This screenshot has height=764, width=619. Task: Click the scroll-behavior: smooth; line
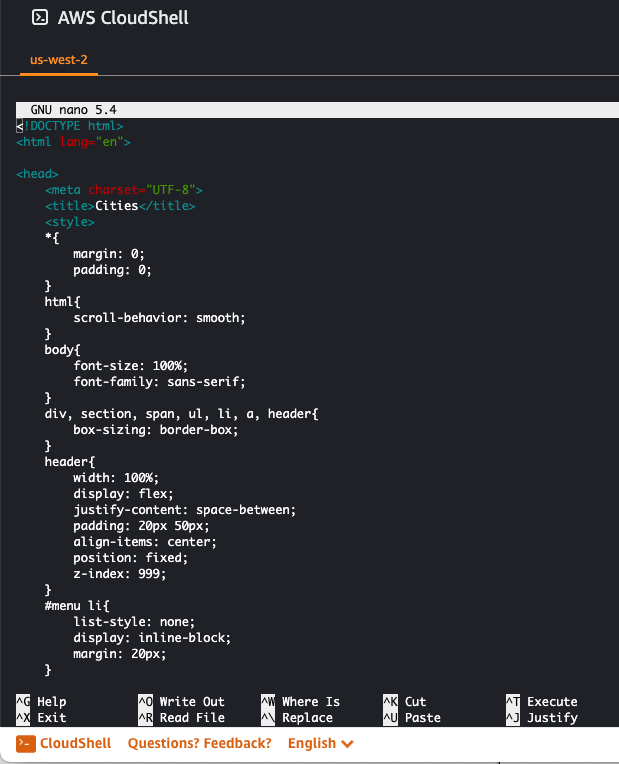point(159,318)
